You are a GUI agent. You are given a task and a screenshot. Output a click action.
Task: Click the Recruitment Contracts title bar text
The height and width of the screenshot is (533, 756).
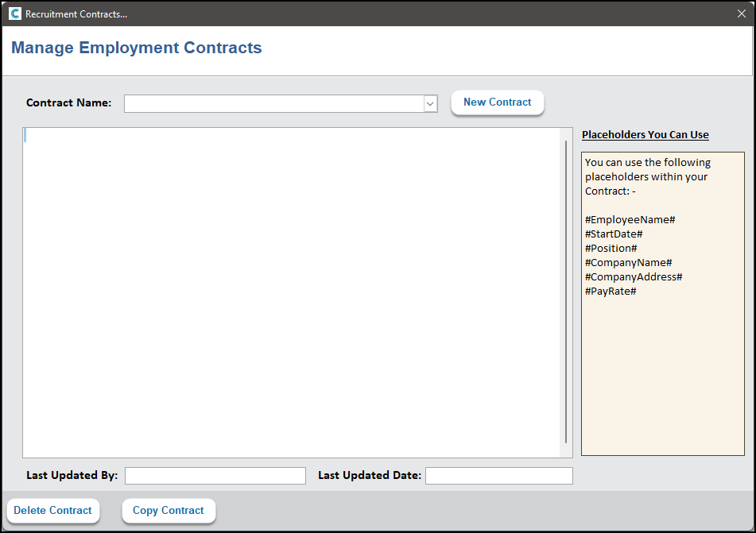pos(76,14)
